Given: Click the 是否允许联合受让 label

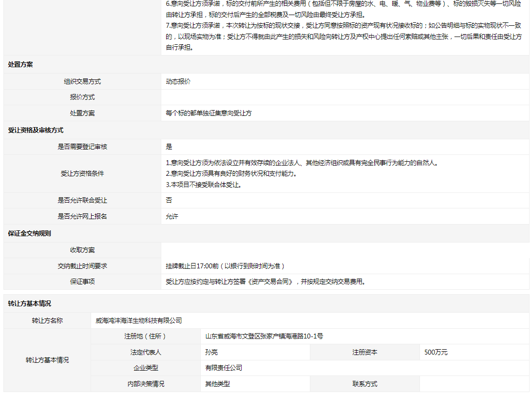Looking at the screenshot, I should click(x=82, y=200).
